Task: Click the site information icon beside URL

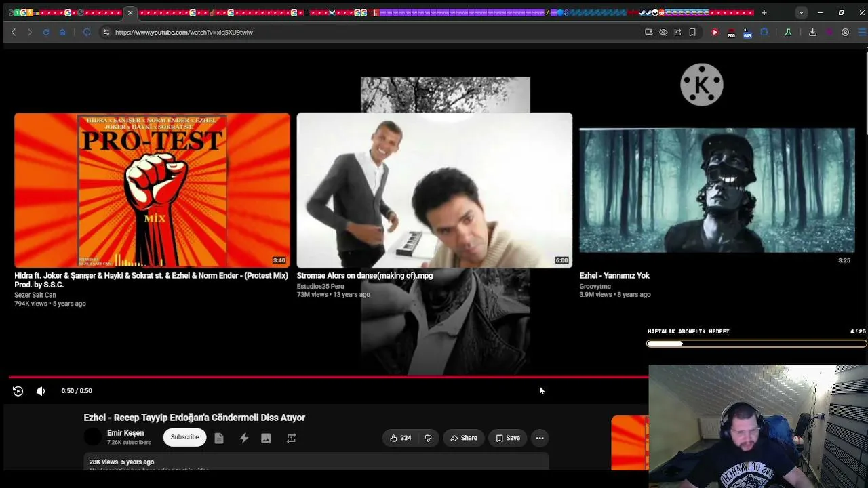Action: 106,32
